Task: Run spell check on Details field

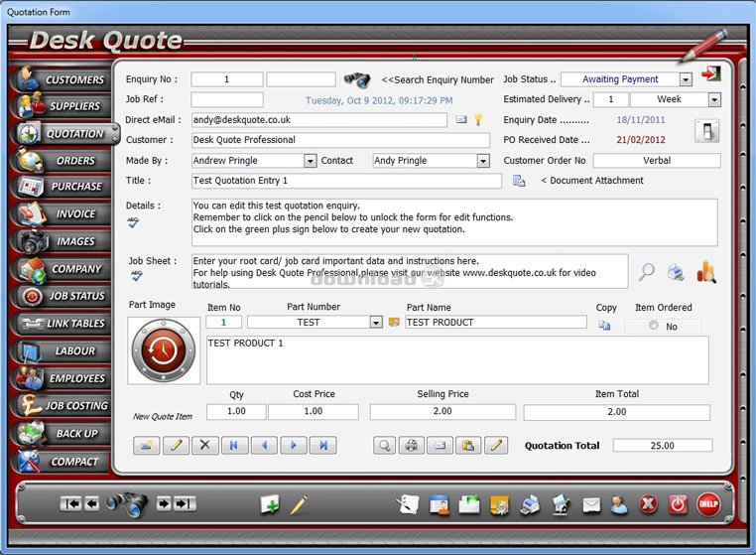Action: tap(133, 222)
